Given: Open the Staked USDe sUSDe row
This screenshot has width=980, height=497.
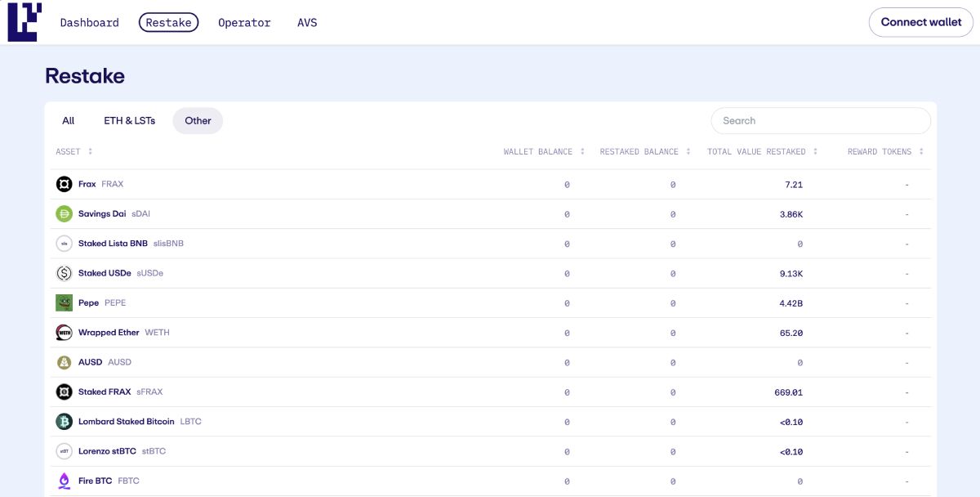Looking at the screenshot, I should pos(491,273).
